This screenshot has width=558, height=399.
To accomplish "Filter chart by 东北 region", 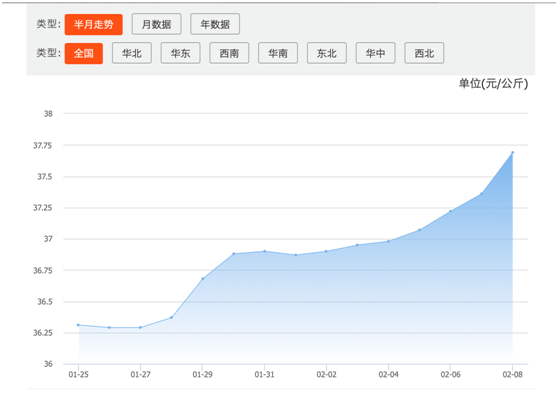I will pos(327,53).
